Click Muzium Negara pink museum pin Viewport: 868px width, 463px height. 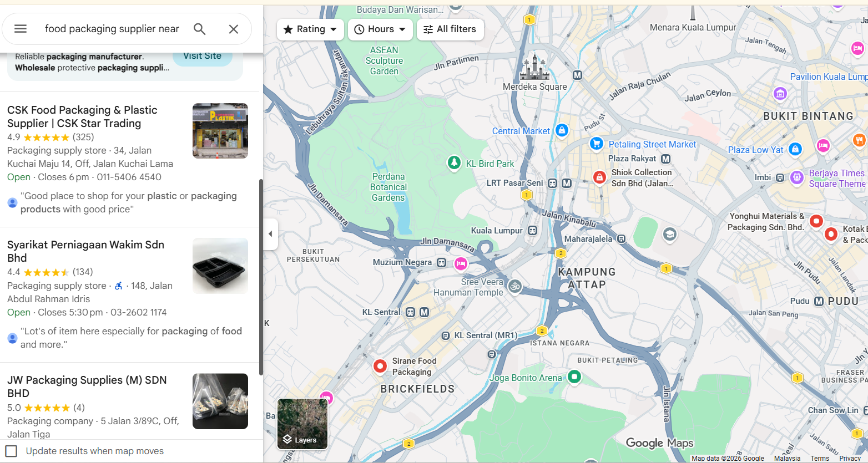(461, 264)
